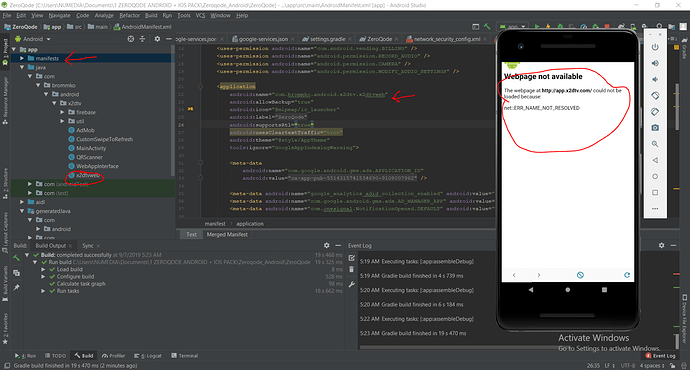Tap the phone's home navigation button
The image size is (690, 370).
pyautogui.click(x=568, y=290)
